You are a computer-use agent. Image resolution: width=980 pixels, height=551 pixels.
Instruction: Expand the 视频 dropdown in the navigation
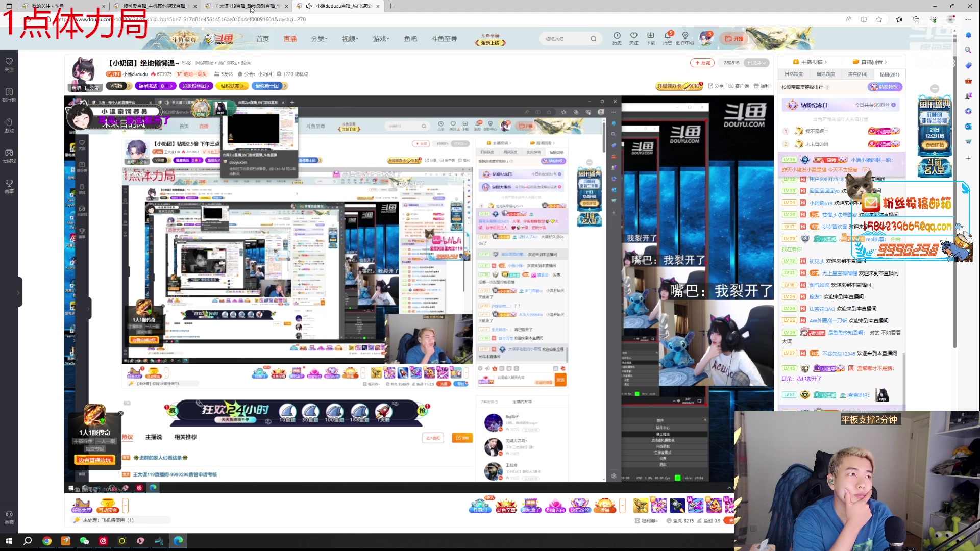350,39
